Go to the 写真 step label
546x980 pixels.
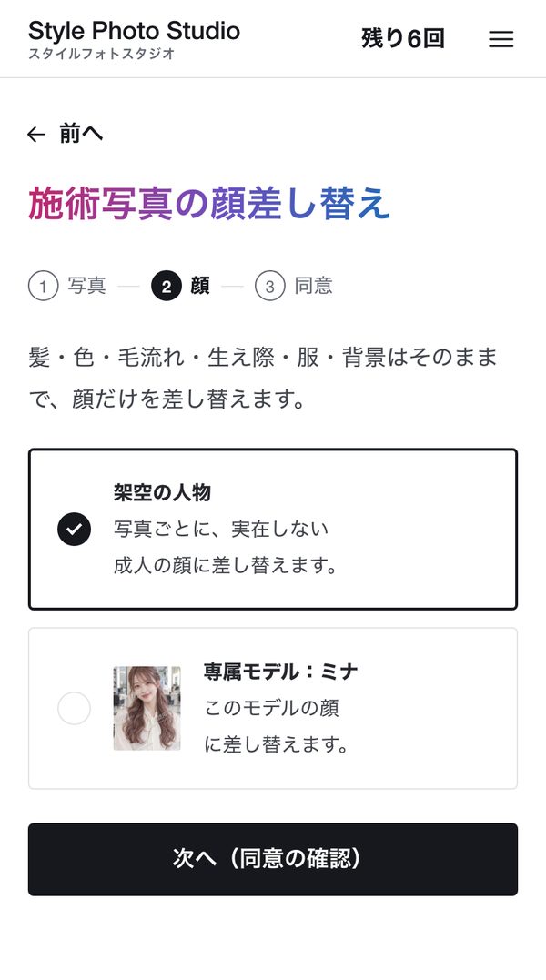86,287
